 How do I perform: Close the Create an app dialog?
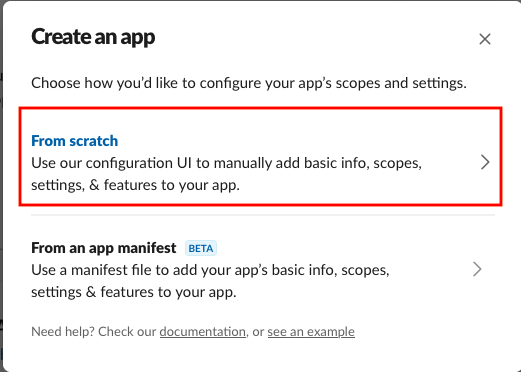pos(485,39)
